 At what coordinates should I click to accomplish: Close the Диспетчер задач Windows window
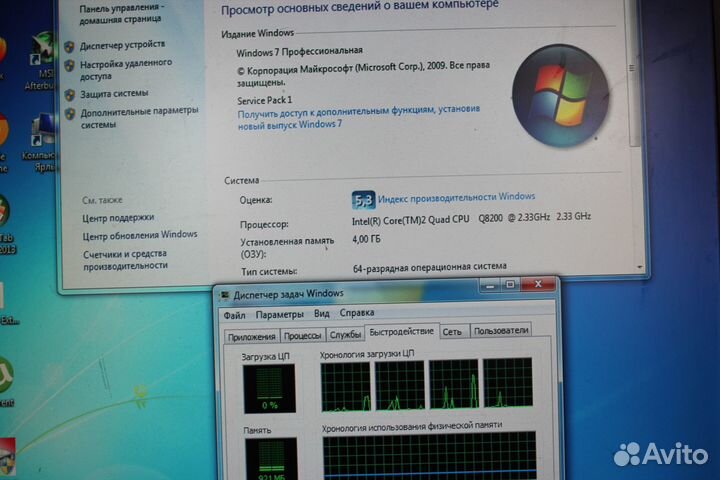pyautogui.click(x=538, y=284)
